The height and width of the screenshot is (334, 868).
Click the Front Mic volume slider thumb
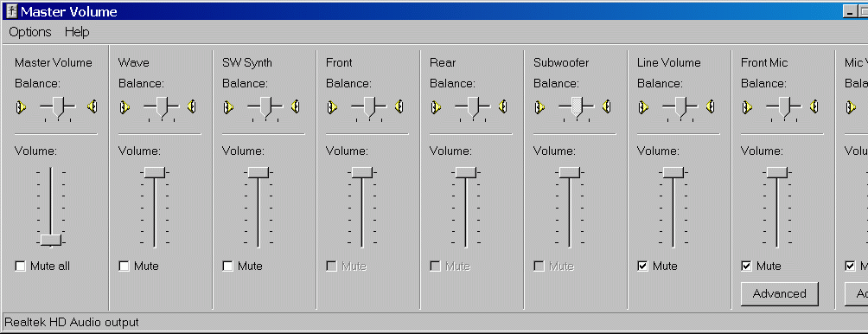coord(777,172)
